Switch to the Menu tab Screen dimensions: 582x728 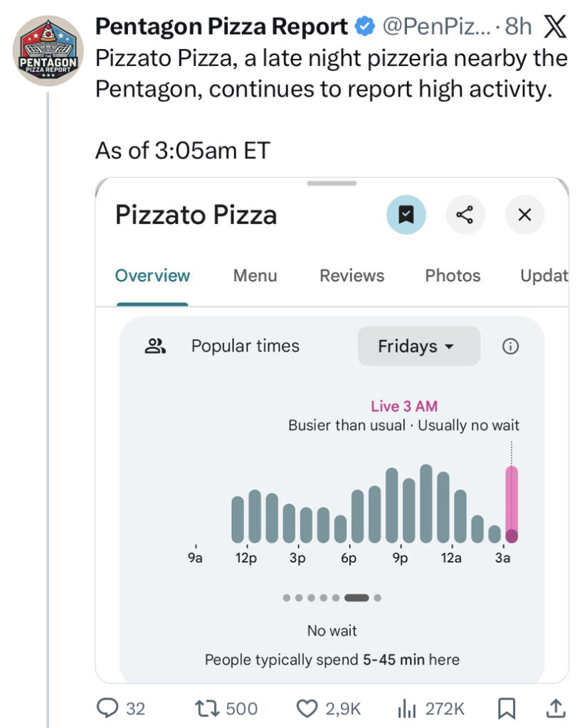pos(255,276)
